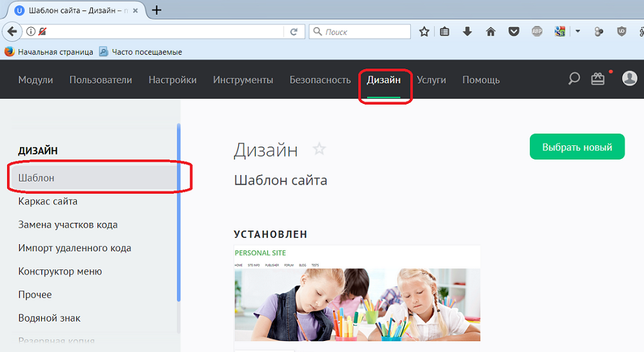Open the Модули menu
Viewport: 644px width, 352px height.
pos(35,80)
